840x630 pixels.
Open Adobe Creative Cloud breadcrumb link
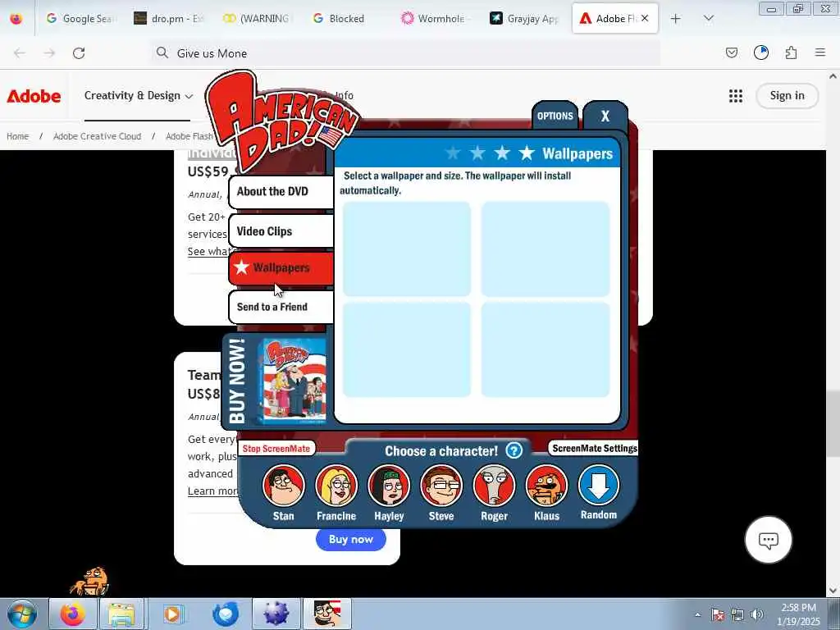[97, 136]
